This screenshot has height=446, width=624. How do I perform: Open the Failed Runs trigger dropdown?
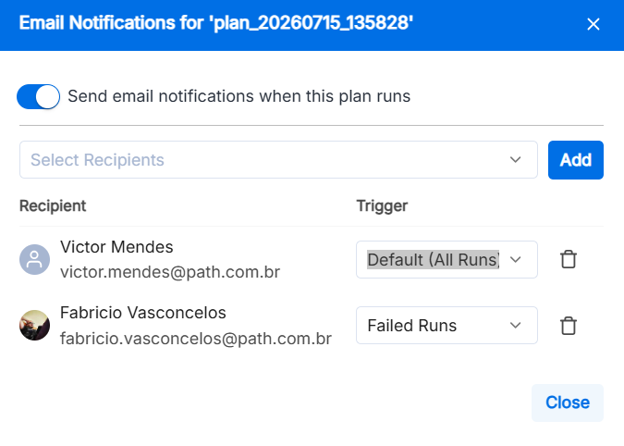447,325
